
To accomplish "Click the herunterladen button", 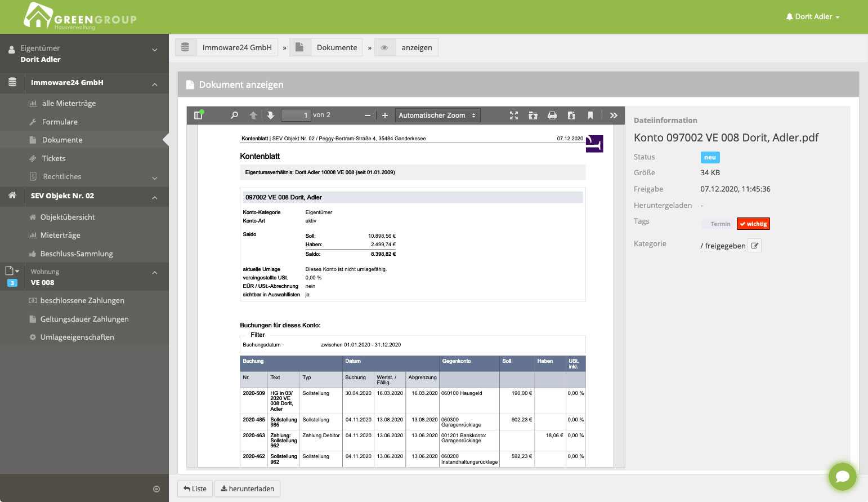I will 247,488.
